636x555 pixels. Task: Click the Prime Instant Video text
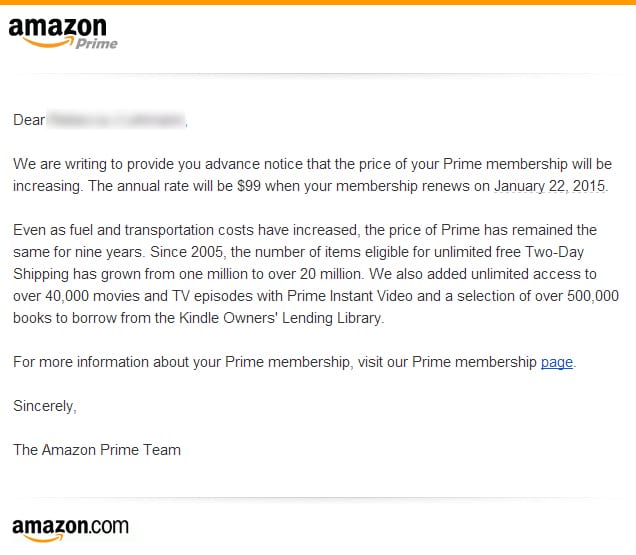pyautogui.click(x=350, y=296)
